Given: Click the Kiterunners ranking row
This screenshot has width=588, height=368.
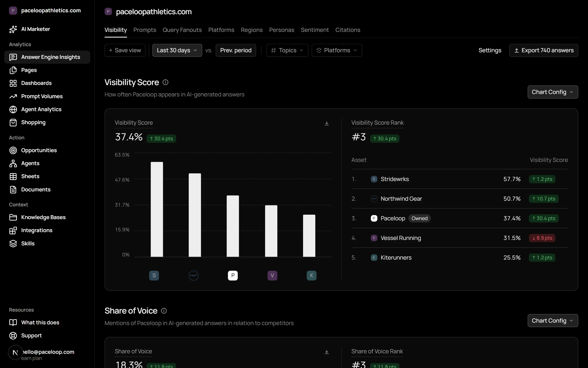Looking at the screenshot, I should point(460,258).
